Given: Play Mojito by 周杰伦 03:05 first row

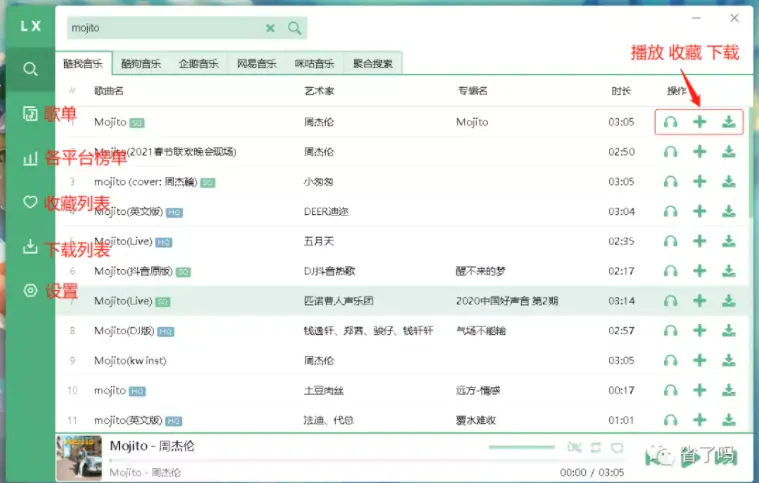Looking at the screenshot, I should [x=670, y=122].
